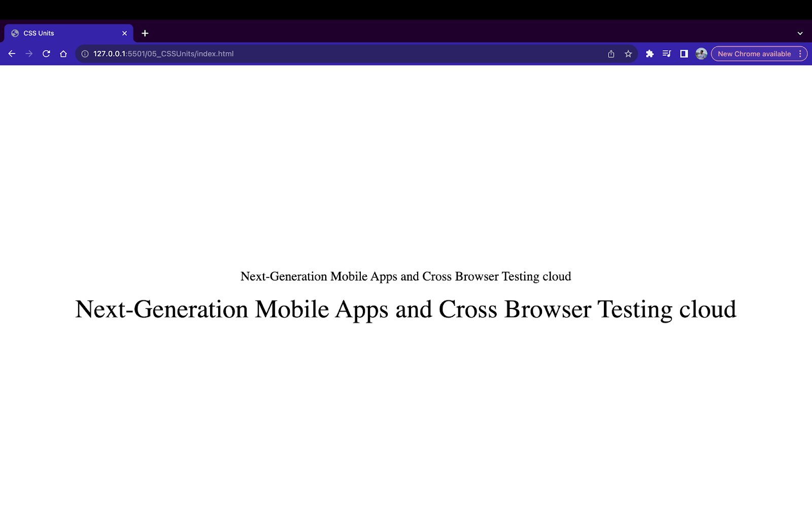Bookmark this tab with the star icon
Image resolution: width=812 pixels, height=527 pixels.
[x=628, y=54]
